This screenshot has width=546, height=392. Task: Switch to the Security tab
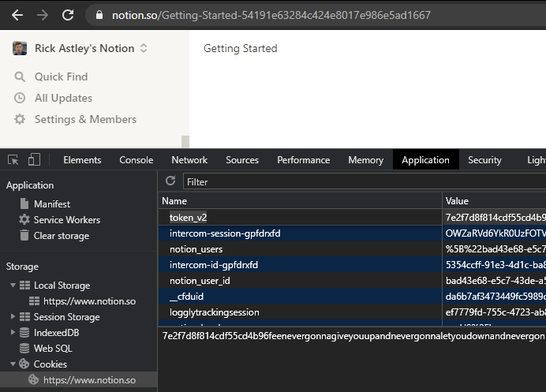484,160
